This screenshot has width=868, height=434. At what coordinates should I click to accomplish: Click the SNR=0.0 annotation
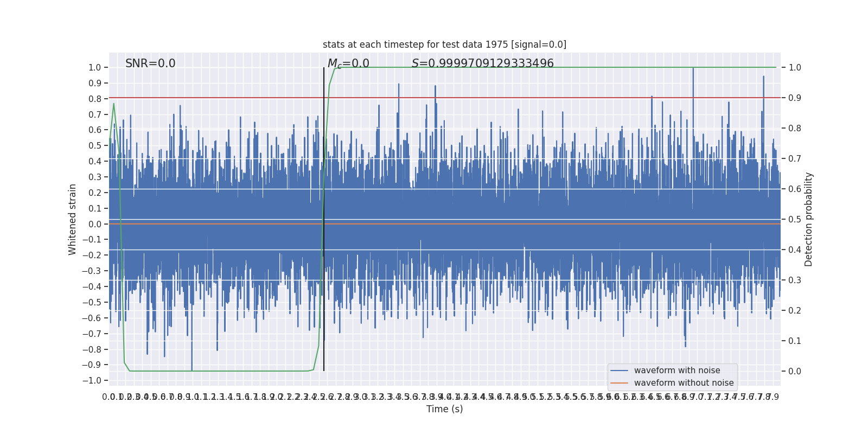(150, 63)
